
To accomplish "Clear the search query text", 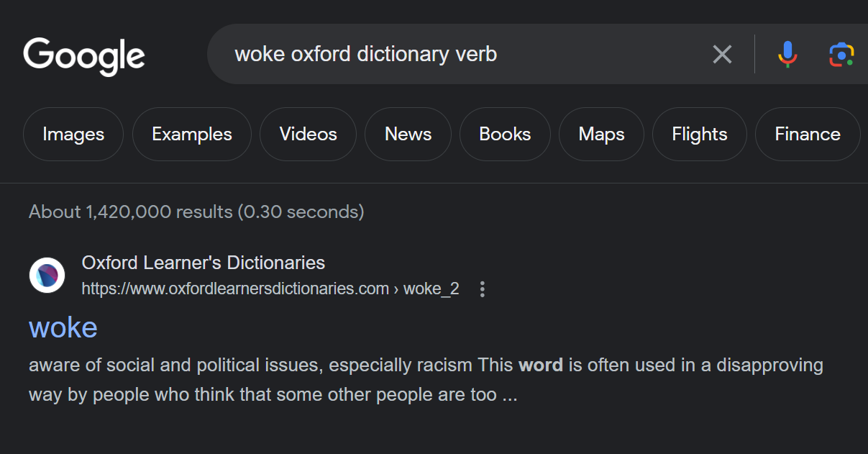I will point(722,54).
